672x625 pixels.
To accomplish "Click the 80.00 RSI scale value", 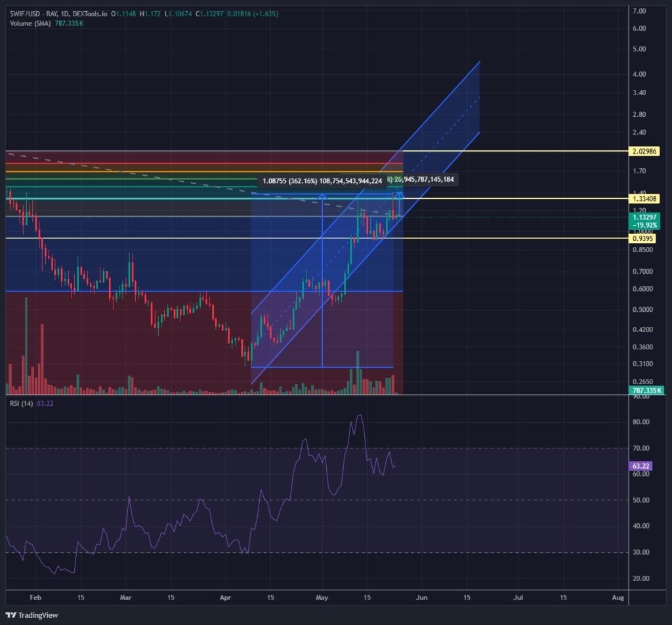I will [640, 422].
